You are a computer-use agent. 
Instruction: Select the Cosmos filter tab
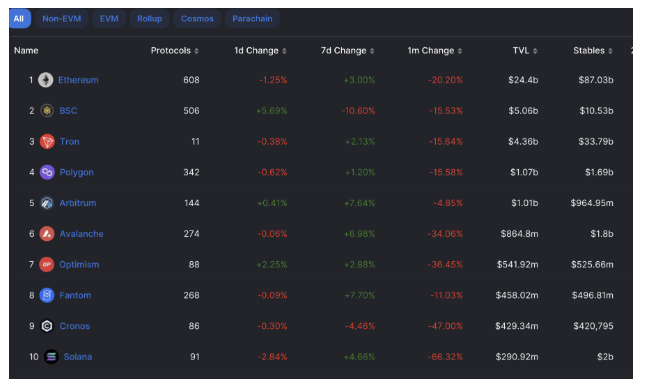click(x=197, y=19)
